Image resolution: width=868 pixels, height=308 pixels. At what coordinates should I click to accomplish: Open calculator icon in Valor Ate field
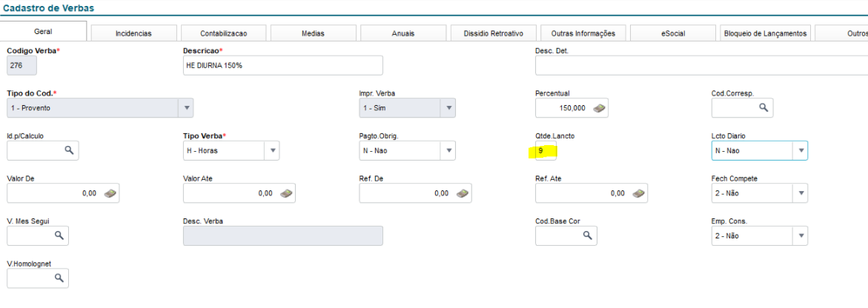(286, 193)
